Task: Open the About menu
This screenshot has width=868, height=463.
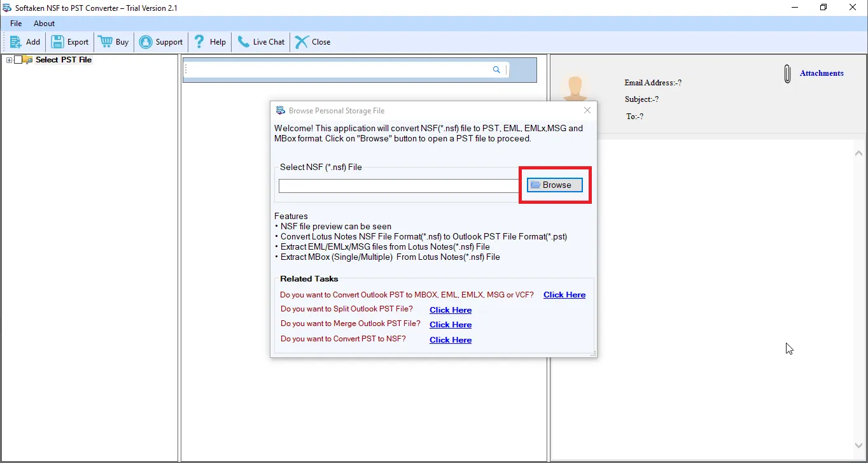Action: 45,24
